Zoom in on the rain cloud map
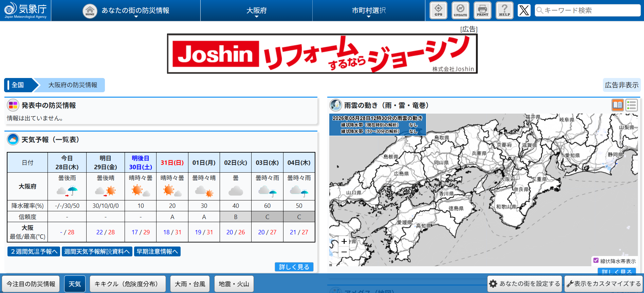 click(x=344, y=241)
